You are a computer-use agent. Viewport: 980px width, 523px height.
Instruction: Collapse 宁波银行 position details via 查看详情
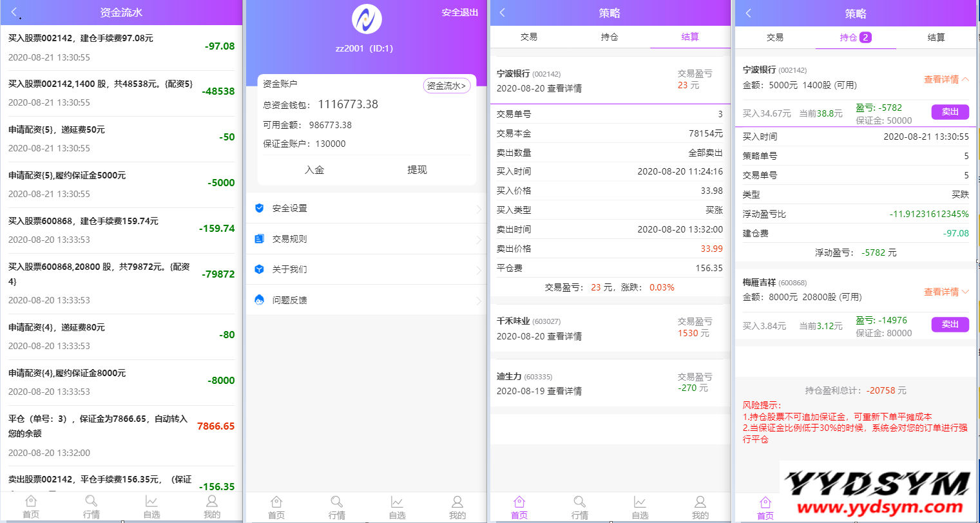946,79
